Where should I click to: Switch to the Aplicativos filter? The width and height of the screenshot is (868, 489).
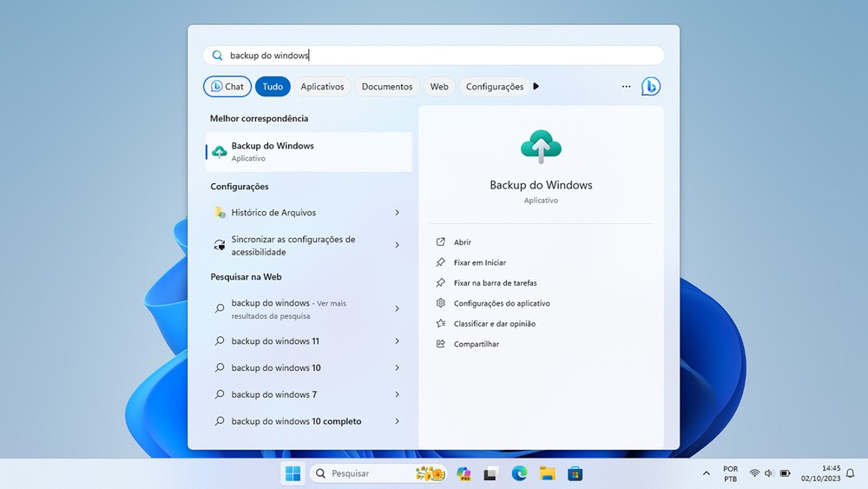[322, 86]
